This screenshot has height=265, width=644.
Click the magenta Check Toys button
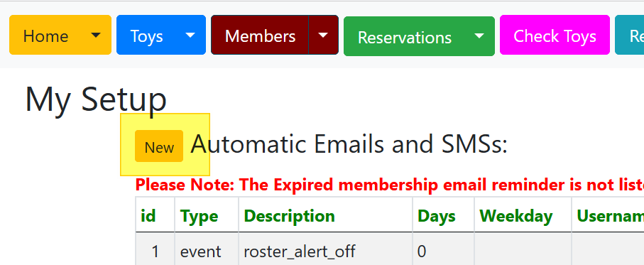(555, 36)
